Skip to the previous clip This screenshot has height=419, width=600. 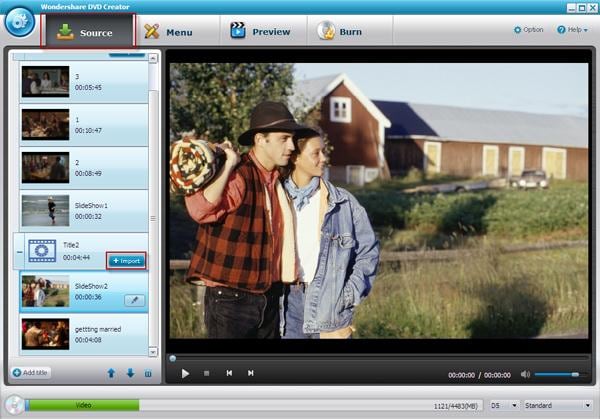[x=229, y=373]
